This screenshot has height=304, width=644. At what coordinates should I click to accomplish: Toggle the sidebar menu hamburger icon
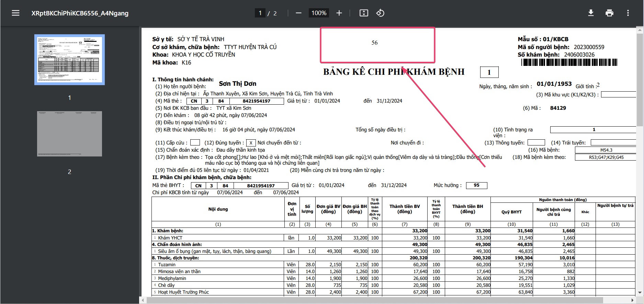(15, 13)
